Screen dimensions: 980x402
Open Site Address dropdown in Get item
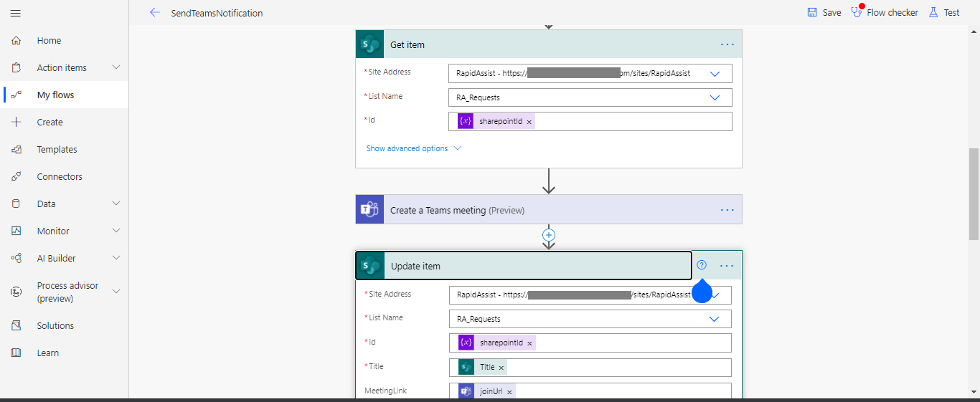[715, 74]
